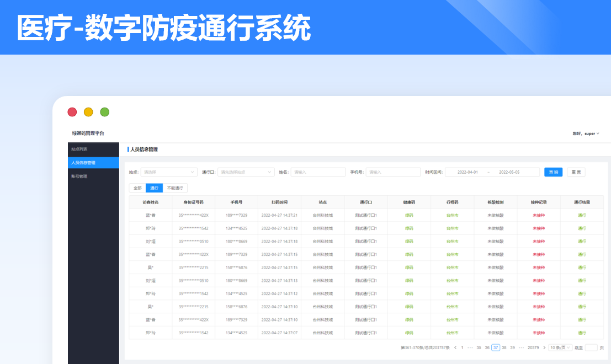Image resolution: width=611 pixels, height=364 pixels.
Task: Click the 查询 search button
Action: [x=554, y=172]
